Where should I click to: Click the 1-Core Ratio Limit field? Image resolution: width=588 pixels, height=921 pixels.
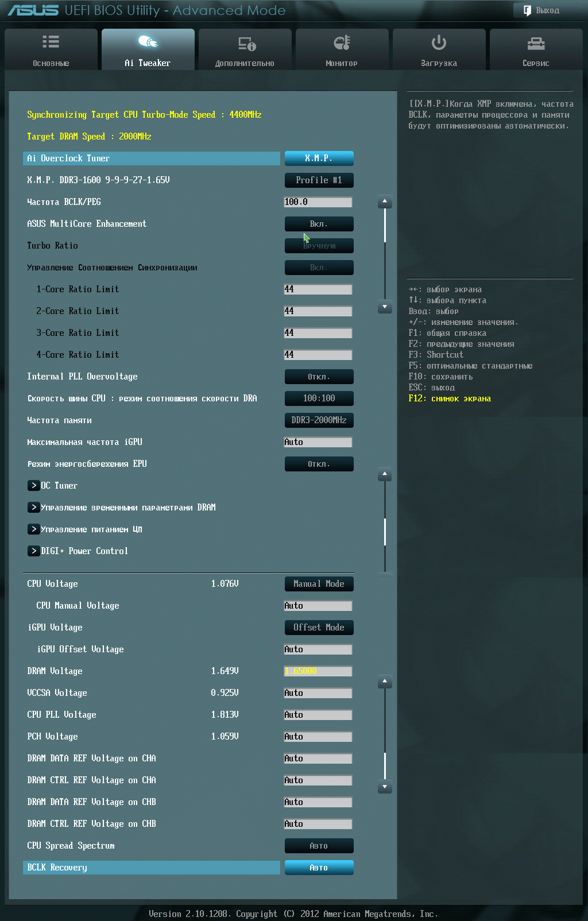coord(318,289)
